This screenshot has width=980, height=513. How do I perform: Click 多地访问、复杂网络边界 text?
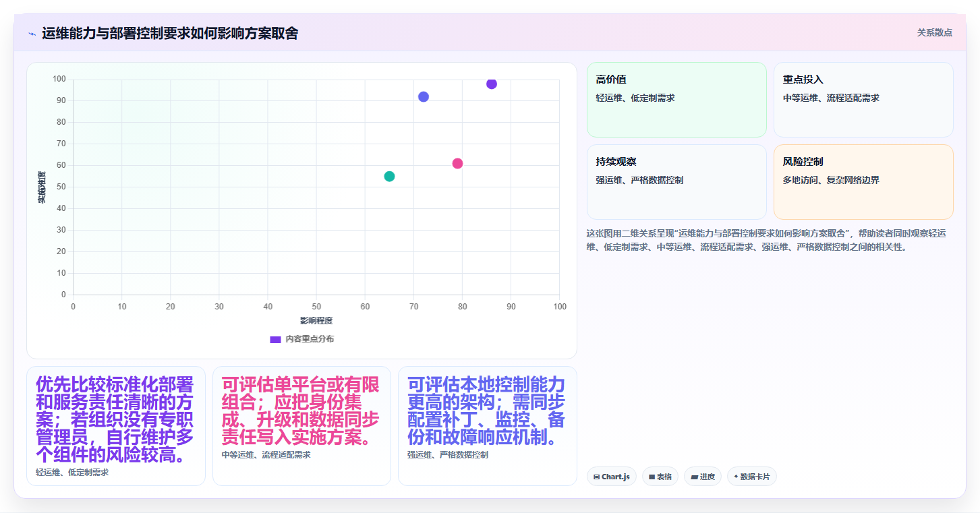click(x=831, y=180)
